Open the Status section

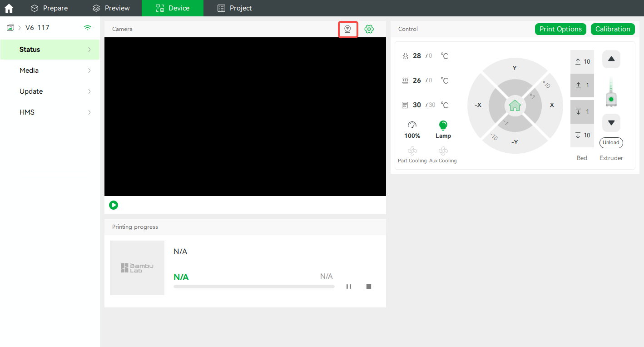tap(50, 50)
